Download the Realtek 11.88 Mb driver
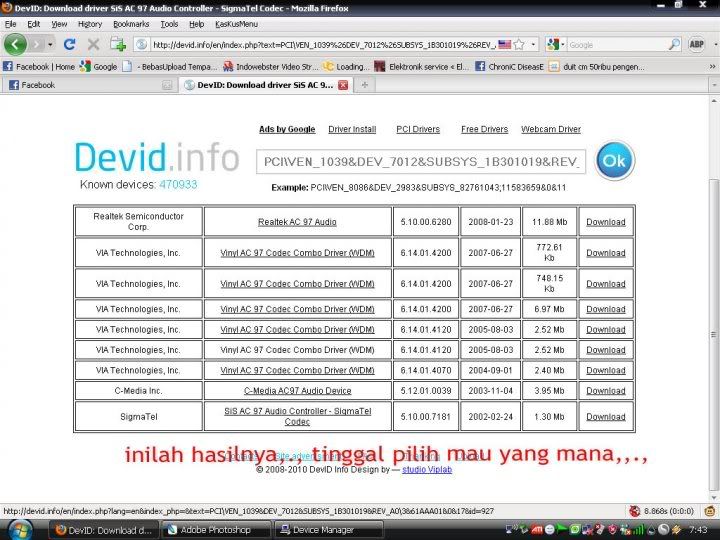Viewport: 720px width, 540px height. (606, 222)
